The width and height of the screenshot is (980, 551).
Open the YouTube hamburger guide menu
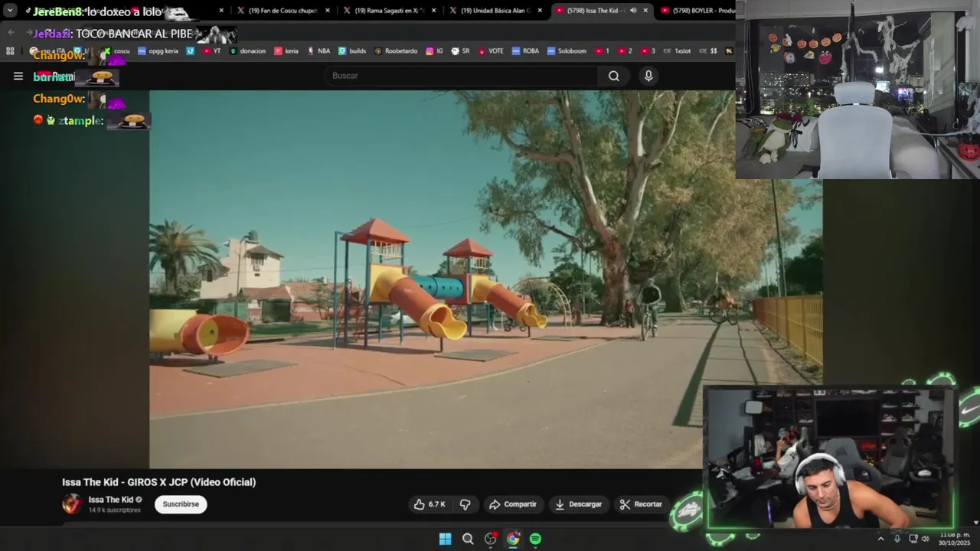pos(18,76)
